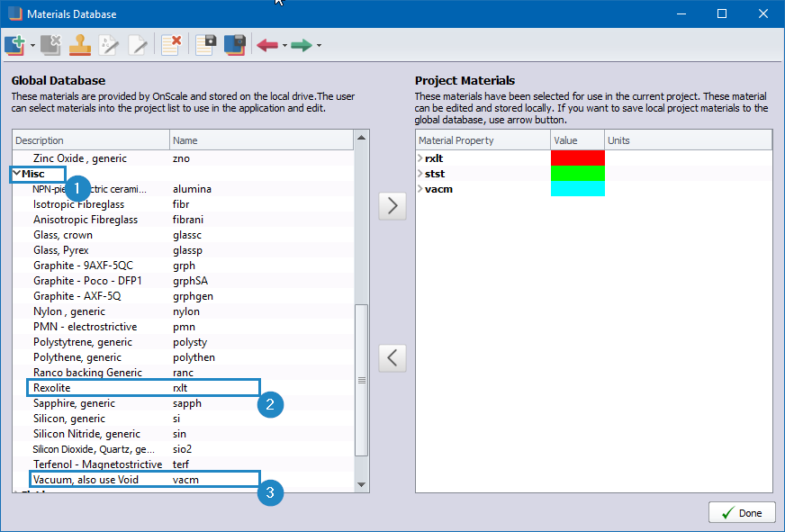The image size is (785, 532).
Task: Click the clear list red X icon
Action: [x=171, y=45]
